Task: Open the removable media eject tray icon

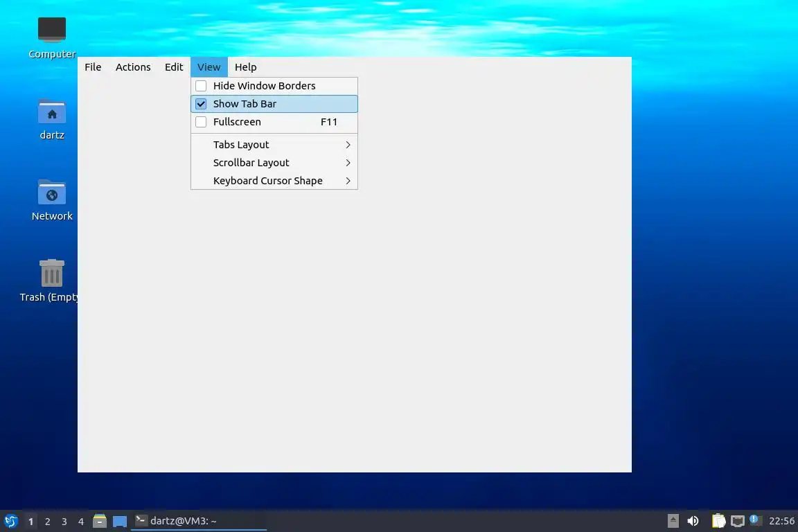Action: point(673,521)
